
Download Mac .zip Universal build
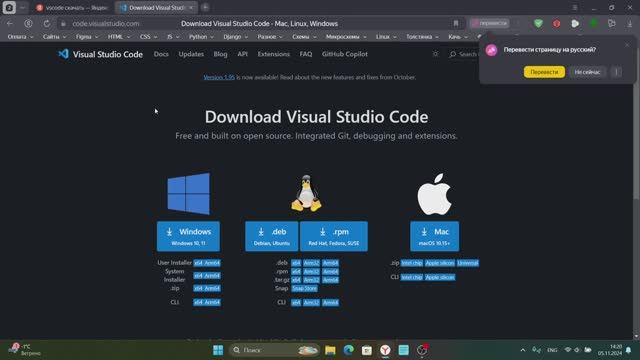(x=468, y=263)
